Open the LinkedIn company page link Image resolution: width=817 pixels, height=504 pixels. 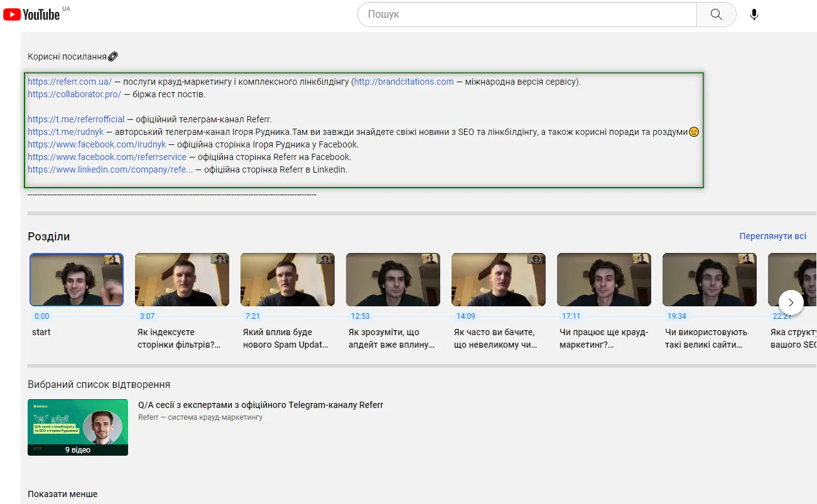(110, 169)
